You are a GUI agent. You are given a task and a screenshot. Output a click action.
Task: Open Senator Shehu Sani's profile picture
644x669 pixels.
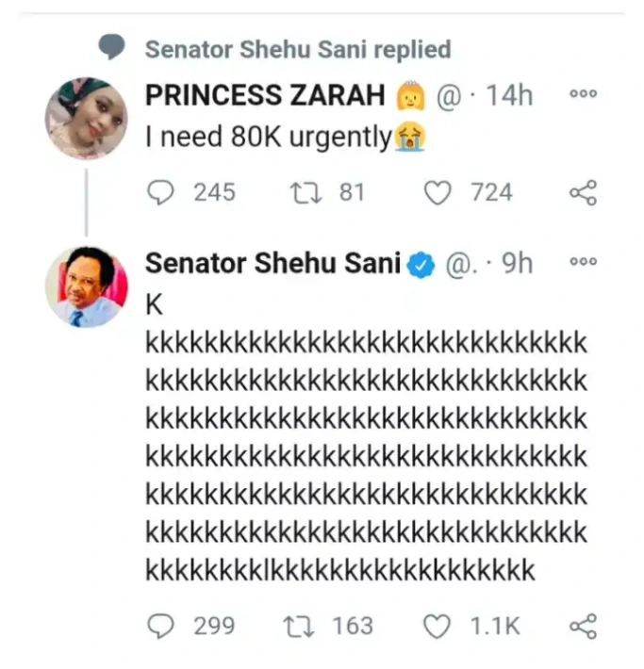click(86, 286)
